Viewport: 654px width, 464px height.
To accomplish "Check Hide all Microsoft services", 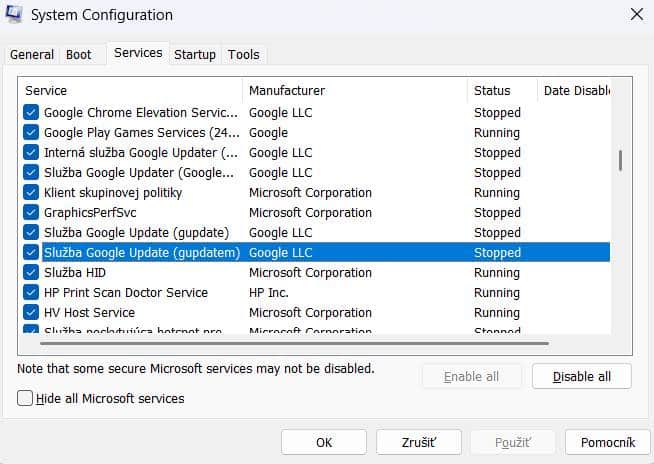I will coord(25,398).
